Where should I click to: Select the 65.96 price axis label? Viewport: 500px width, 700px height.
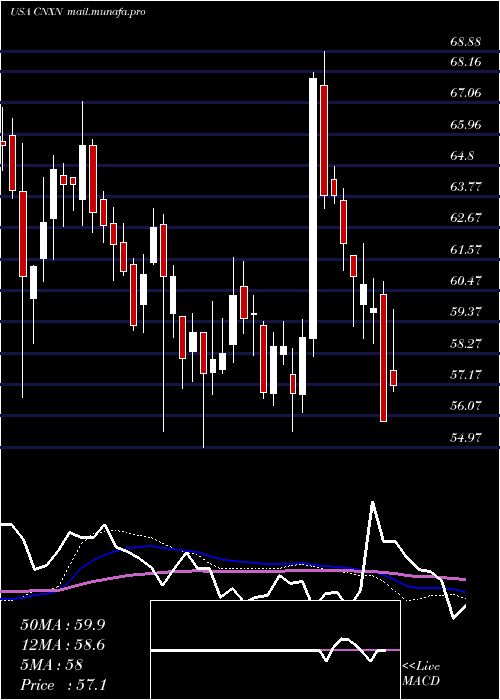pyautogui.click(x=466, y=125)
